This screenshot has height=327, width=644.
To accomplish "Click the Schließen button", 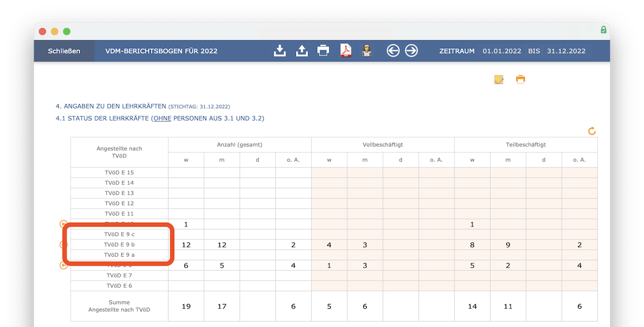I will tap(64, 51).
